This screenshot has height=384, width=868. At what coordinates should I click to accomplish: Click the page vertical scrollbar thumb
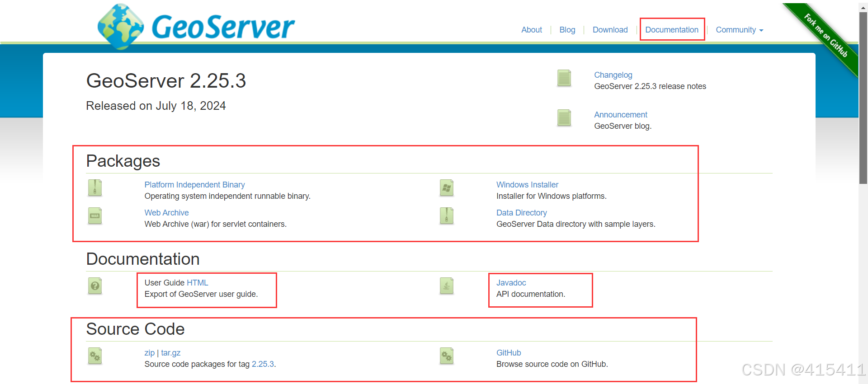[x=863, y=98]
